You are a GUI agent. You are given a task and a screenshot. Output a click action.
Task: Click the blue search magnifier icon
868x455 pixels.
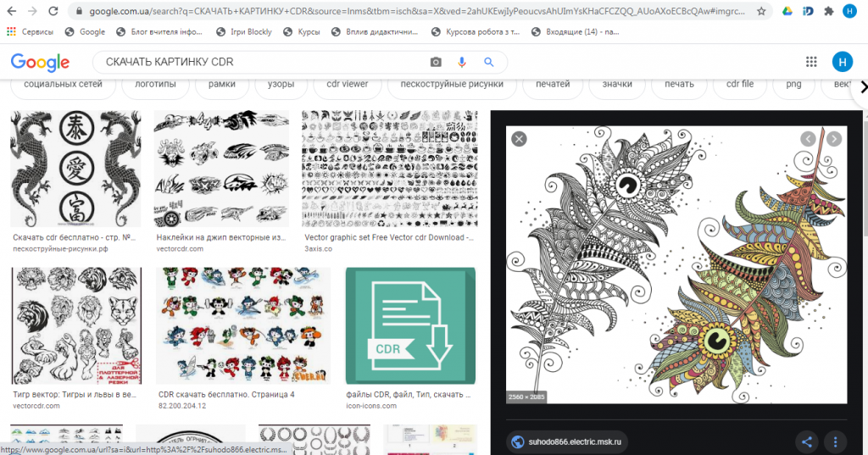coord(488,63)
